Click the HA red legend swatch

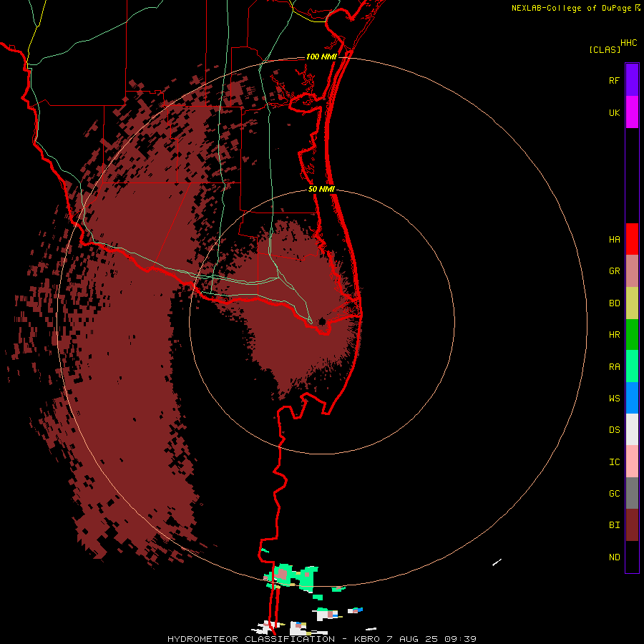click(x=632, y=239)
